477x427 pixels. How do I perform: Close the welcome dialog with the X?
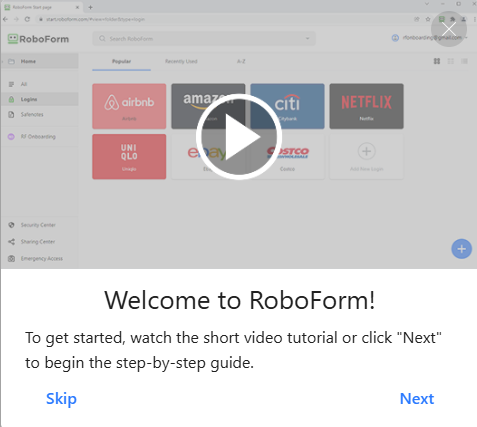pos(449,29)
